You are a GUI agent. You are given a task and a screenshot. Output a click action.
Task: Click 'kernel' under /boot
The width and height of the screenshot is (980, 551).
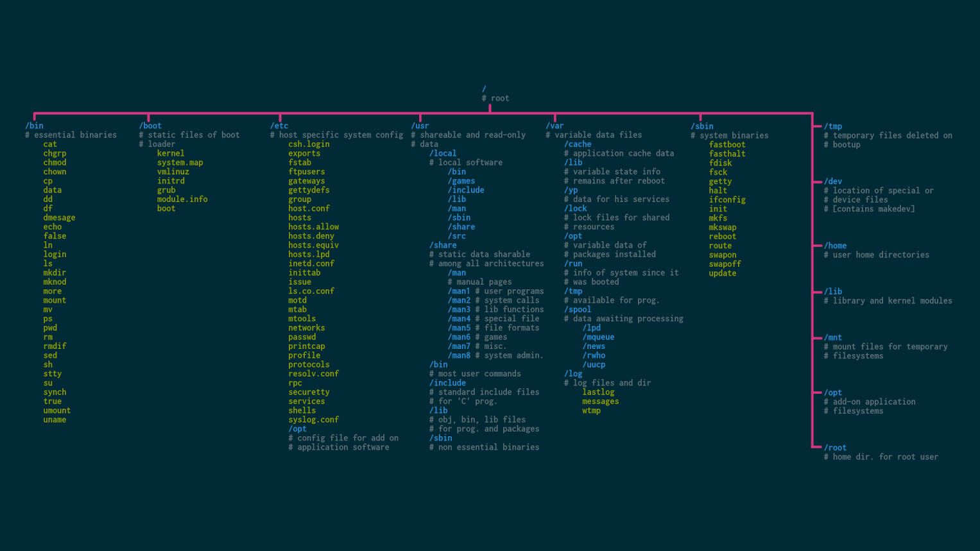click(171, 153)
